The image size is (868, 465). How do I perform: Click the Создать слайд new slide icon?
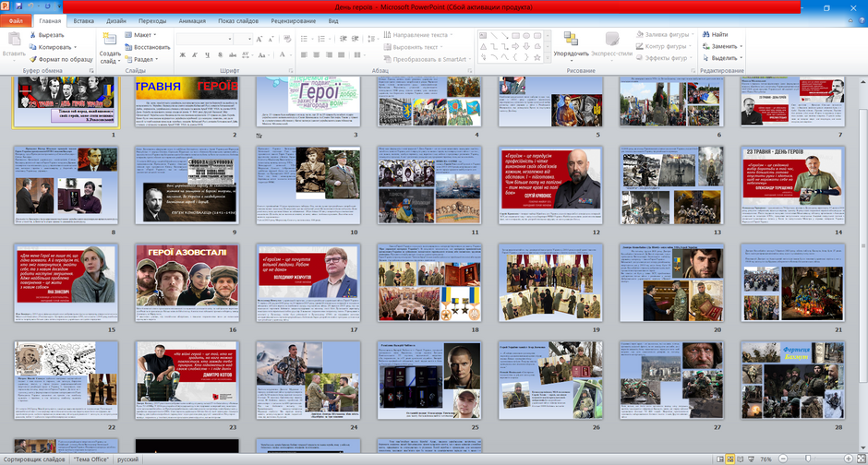[x=110, y=40]
